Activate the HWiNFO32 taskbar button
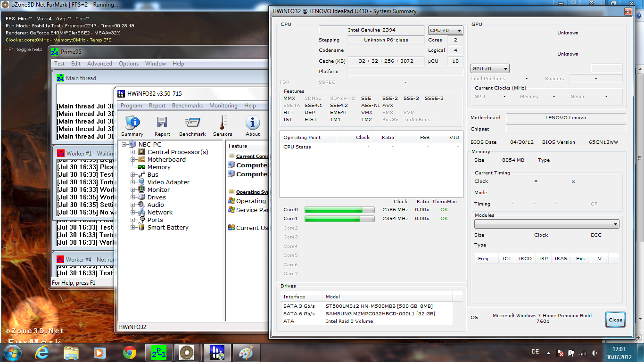Image resolution: width=644 pixels, height=362 pixels. pyautogui.click(x=217, y=352)
